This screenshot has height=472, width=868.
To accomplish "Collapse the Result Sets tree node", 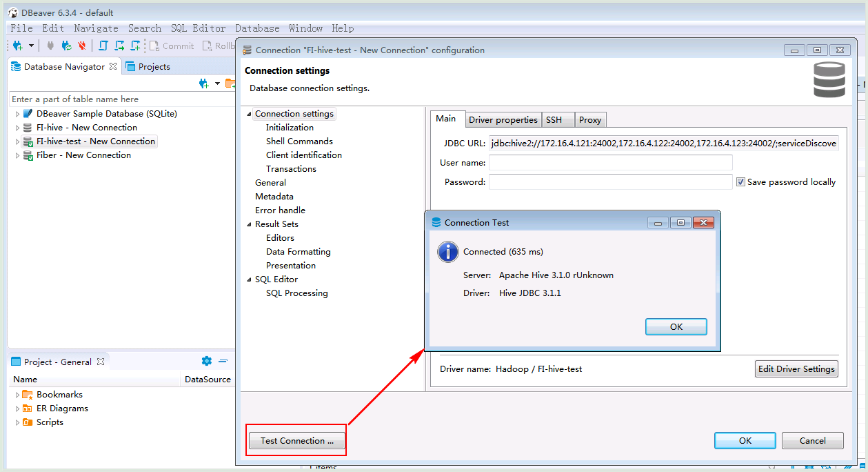I will click(x=249, y=224).
